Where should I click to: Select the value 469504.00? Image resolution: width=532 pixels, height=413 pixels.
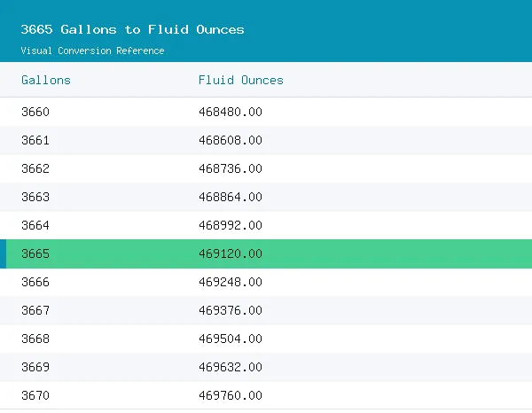(231, 339)
